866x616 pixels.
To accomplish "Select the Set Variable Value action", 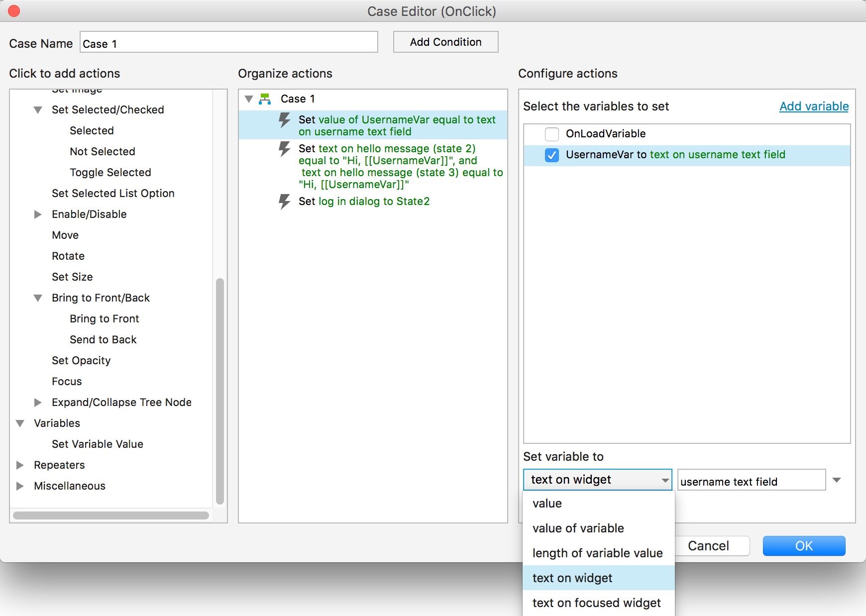I will coord(98,444).
